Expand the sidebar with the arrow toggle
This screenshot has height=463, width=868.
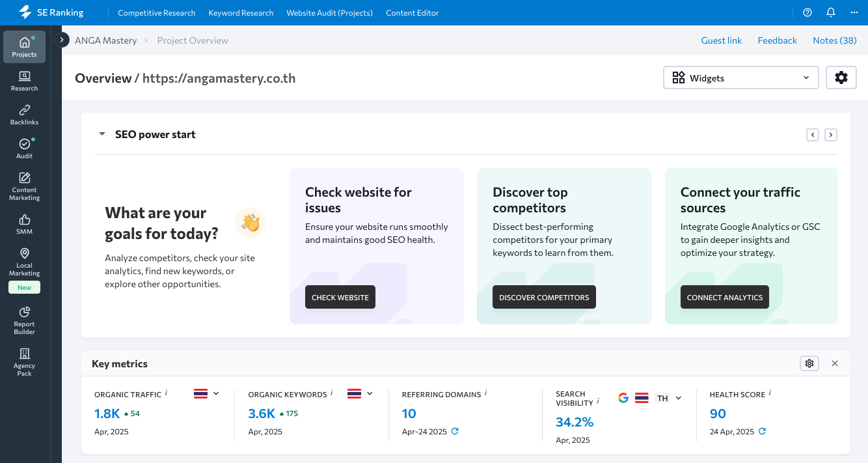coord(62,40)
